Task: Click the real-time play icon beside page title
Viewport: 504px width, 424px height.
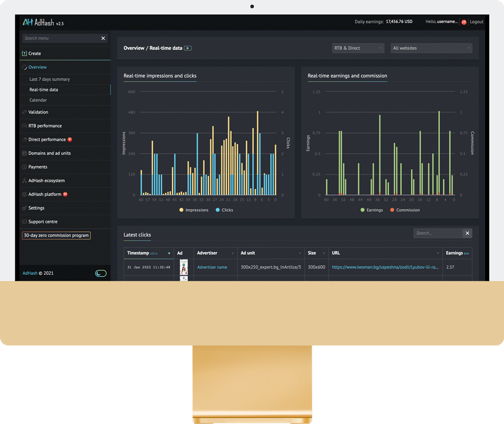Action: tap(188, 48)
